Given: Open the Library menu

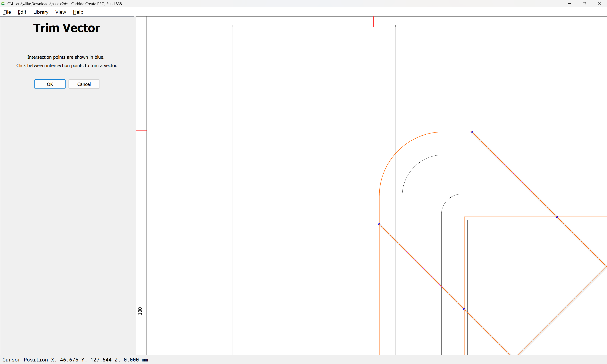Looking at the screenshot, I should (41, 12).
